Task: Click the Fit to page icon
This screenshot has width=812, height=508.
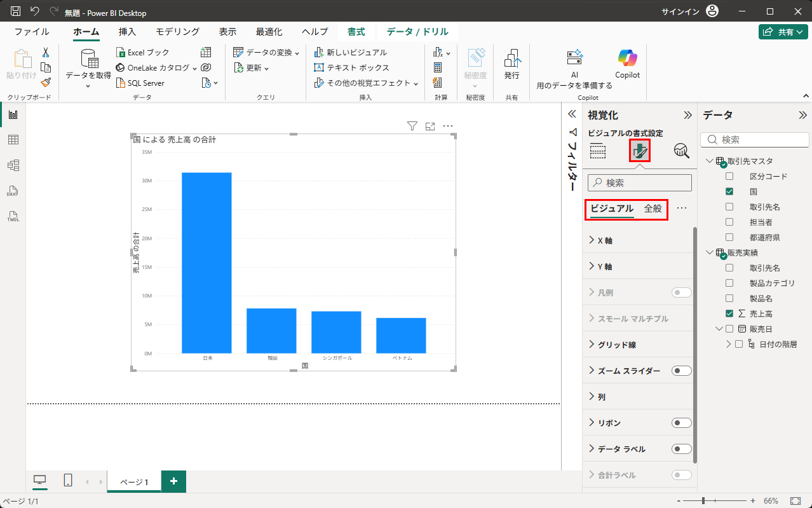Action: (795, 501)
